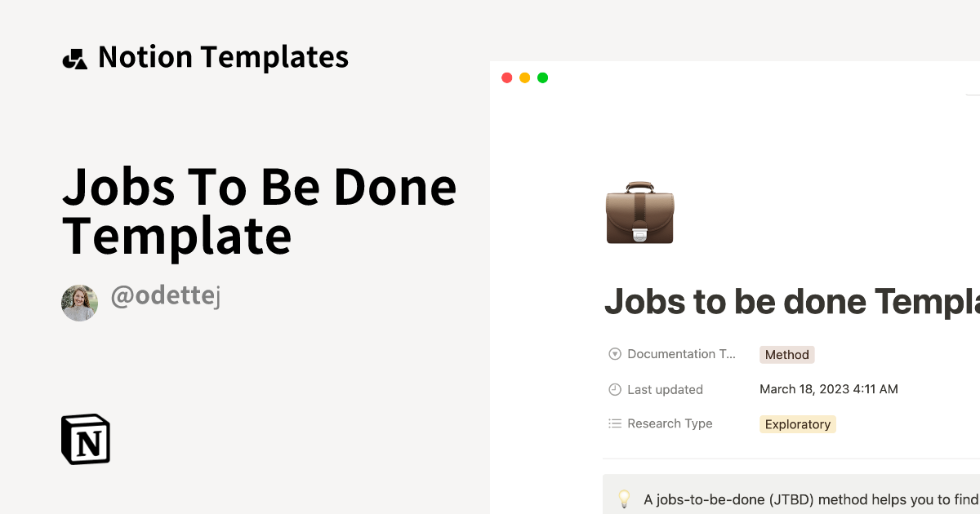The height and width of the screenshot is (514, 980).
Task: Click the list icon beside Research Type
Action: (614, 423)
